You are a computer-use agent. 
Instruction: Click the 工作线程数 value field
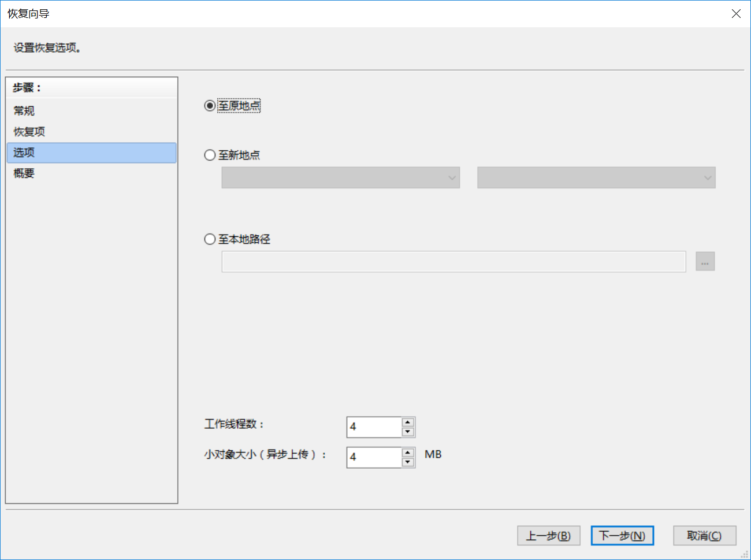pyautogui.click(x=374, y=427)
